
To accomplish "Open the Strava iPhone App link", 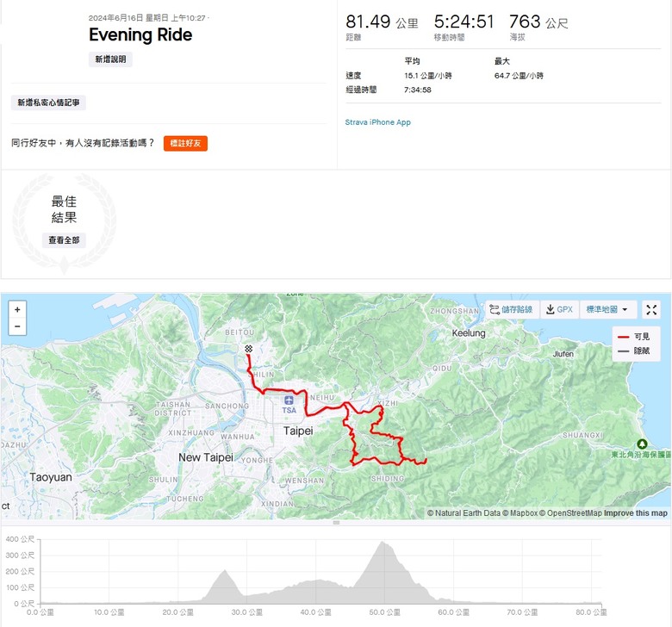I will [x=377, y=122].
